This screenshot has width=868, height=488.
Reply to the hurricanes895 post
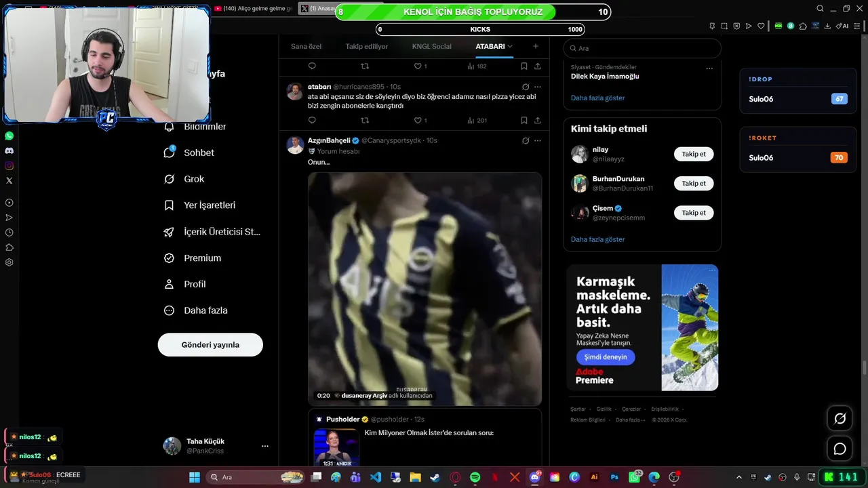click(x=312, y=120)
